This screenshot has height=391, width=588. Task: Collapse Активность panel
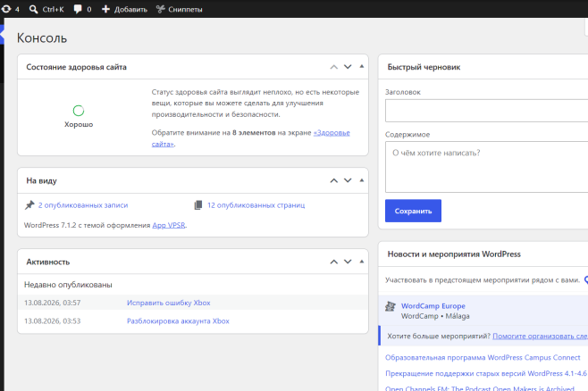pyautogui.click(x=362, y=262)
